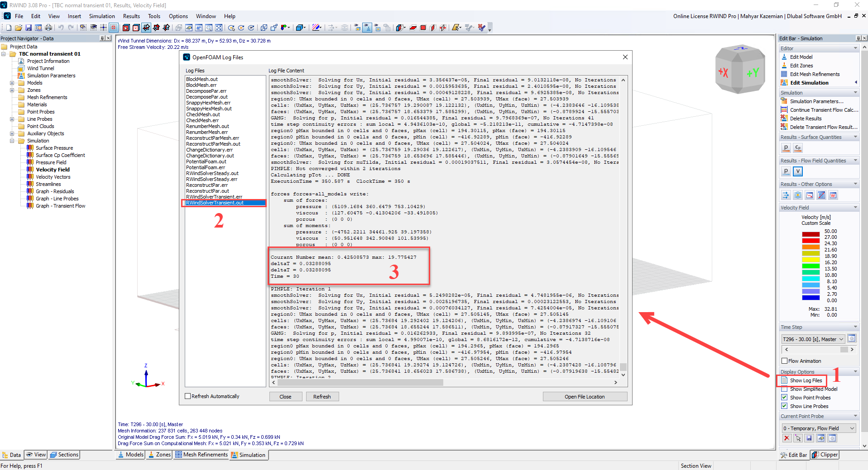Open the streamlines icon in Other Options
Screen dimensions: 868x470
798,195
